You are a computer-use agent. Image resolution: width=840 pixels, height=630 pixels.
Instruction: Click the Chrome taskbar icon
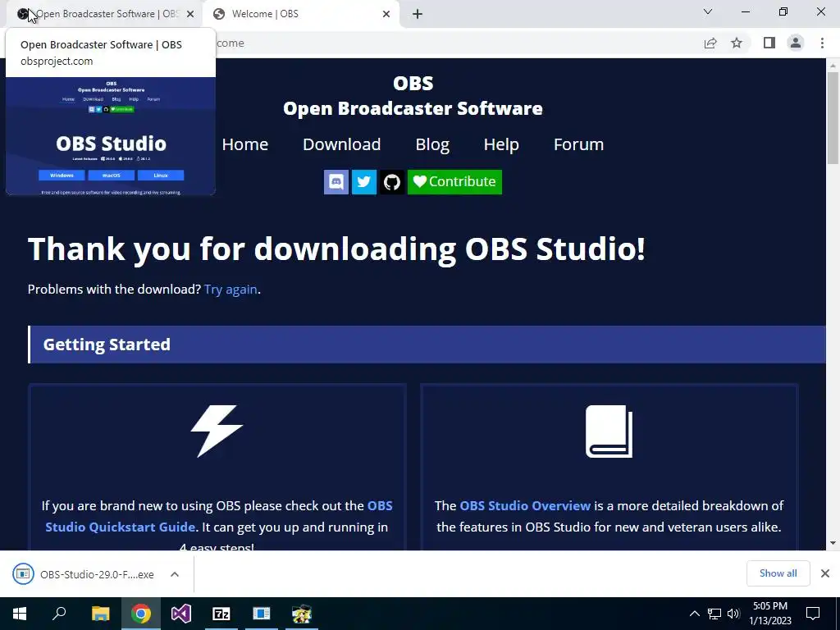[140, 614]
